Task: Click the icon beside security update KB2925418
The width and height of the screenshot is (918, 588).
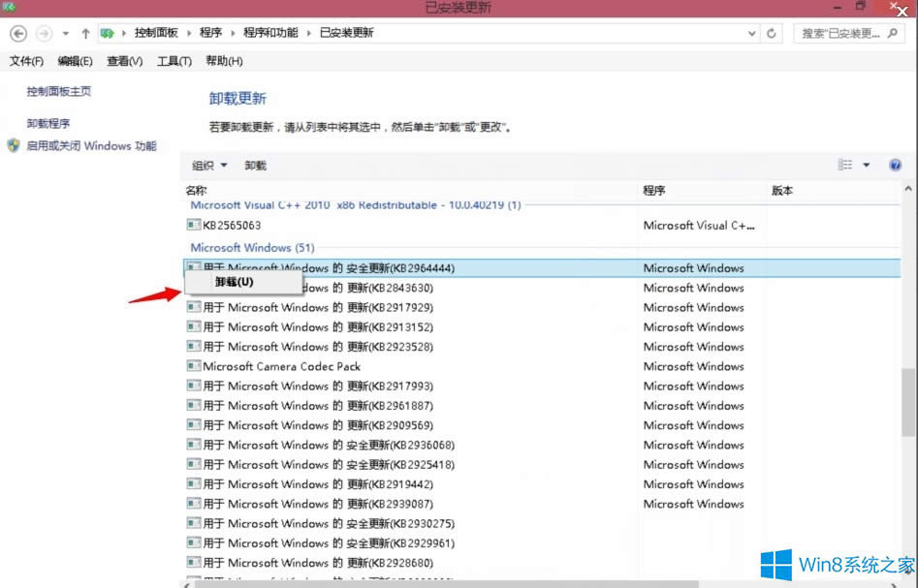Action: point(193,464)
